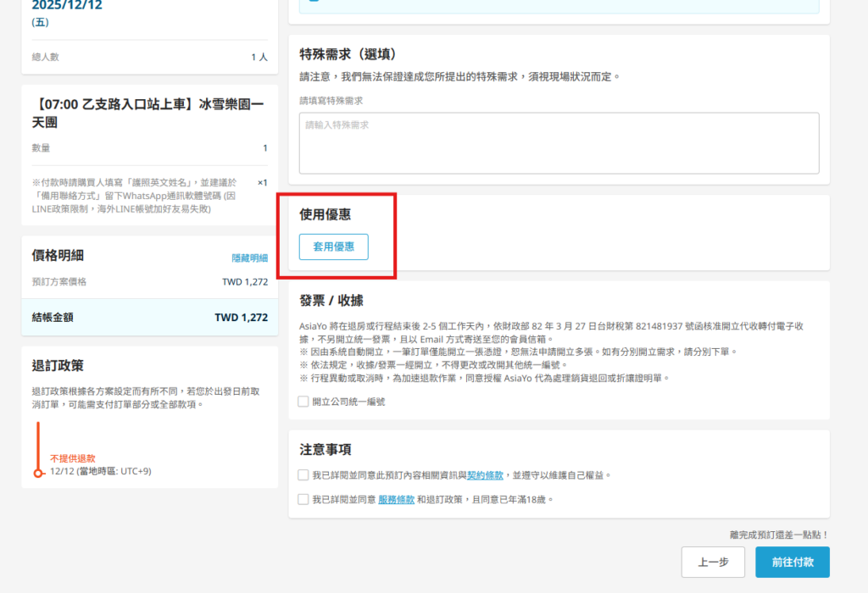
Task: Go back with the 上一步 button
Action: tap(713, 562)
